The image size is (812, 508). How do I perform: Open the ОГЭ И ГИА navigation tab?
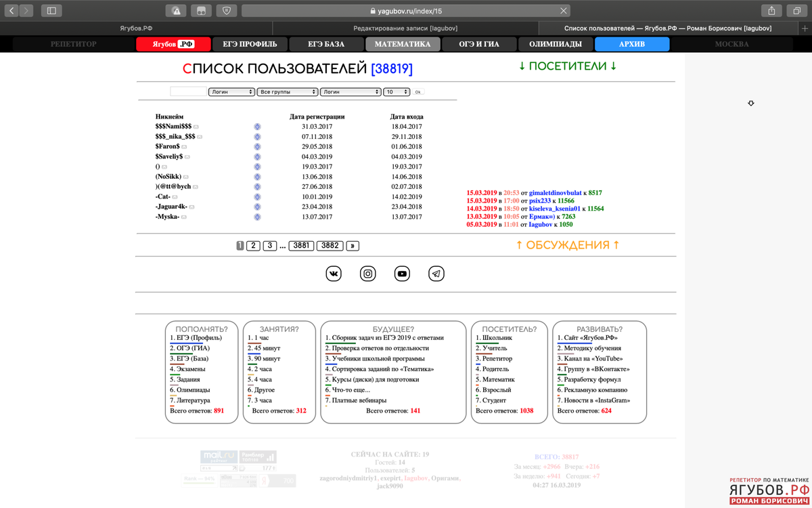(x=479, y=44)
